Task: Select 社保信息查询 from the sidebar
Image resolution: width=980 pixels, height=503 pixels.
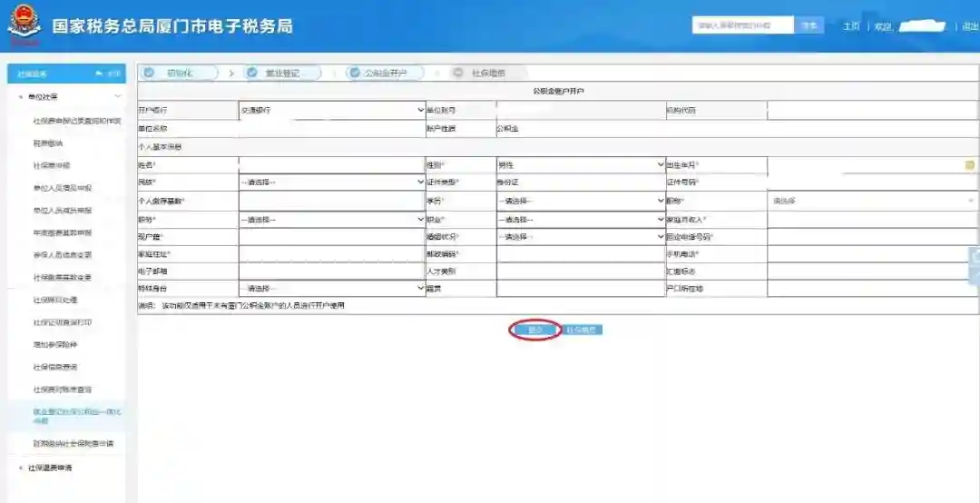Action: 55,367
